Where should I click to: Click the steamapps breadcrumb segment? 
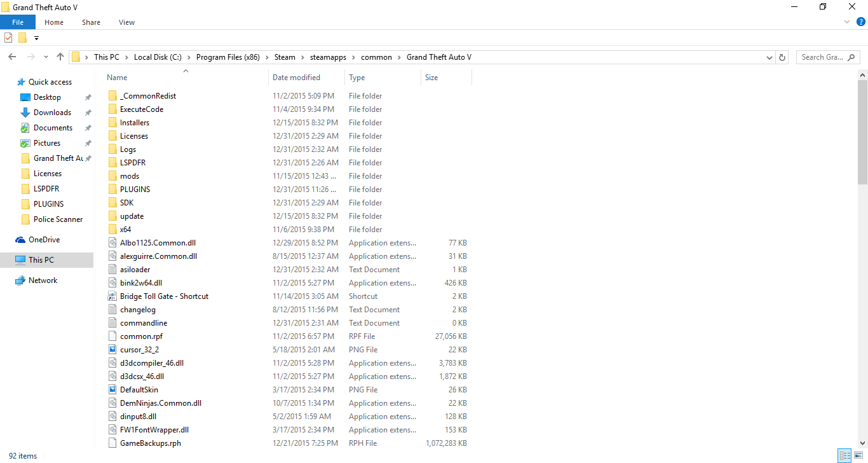(x=328, y=57)
